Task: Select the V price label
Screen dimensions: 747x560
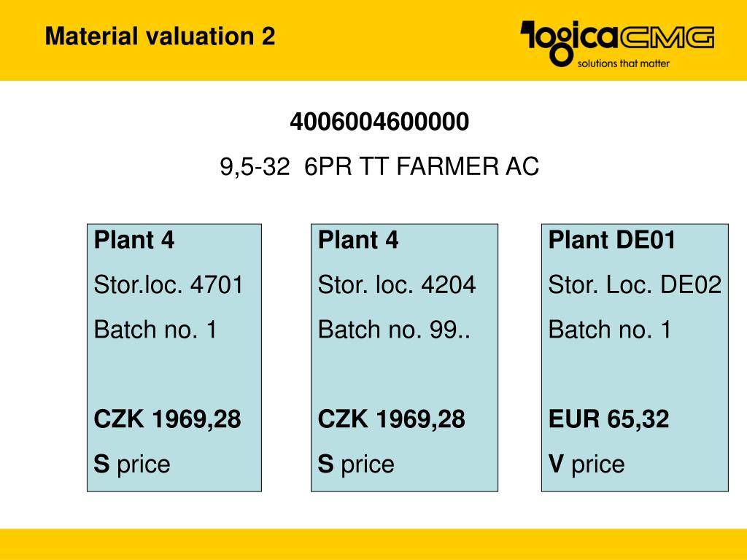Action: point(587,464)
